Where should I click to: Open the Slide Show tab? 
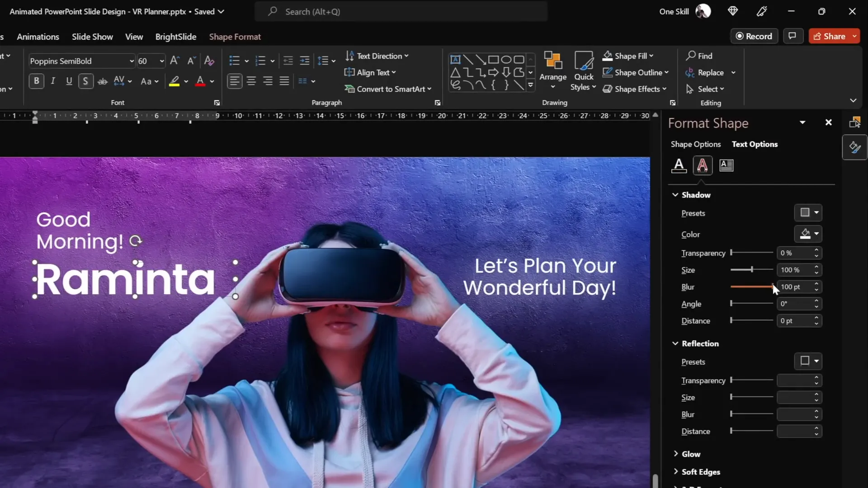point(92,37)
